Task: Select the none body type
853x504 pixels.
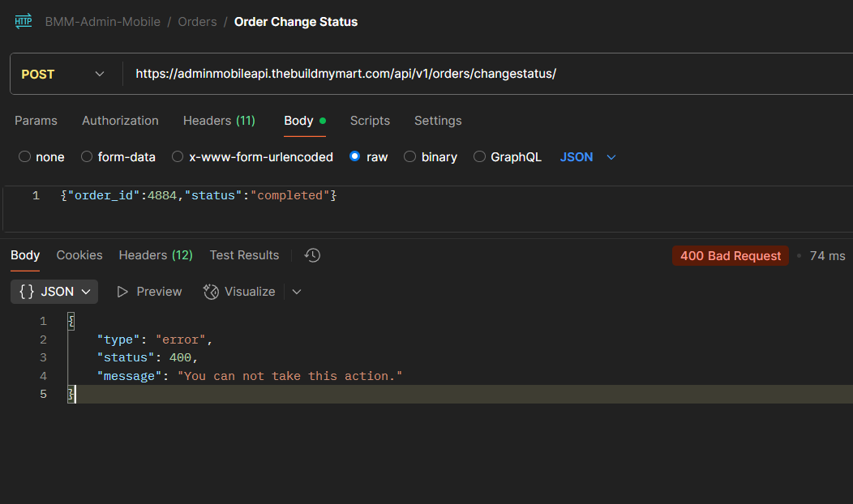Action: click(24, 156)
